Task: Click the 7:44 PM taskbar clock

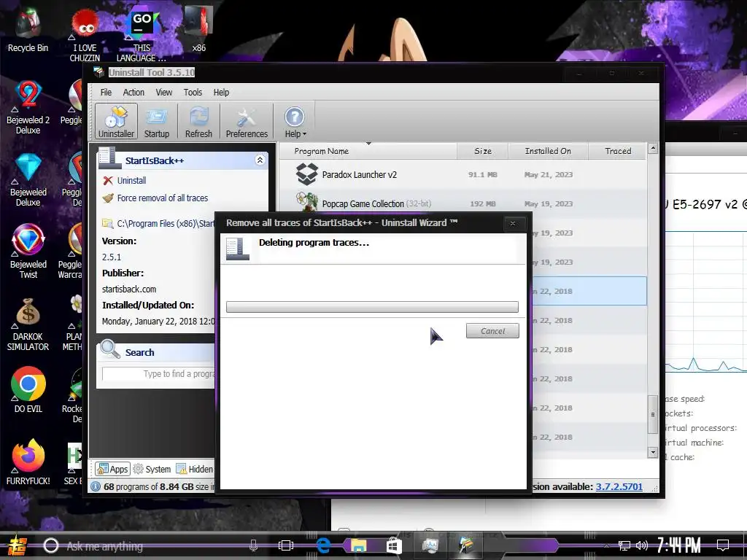Action: coord(679,545)
